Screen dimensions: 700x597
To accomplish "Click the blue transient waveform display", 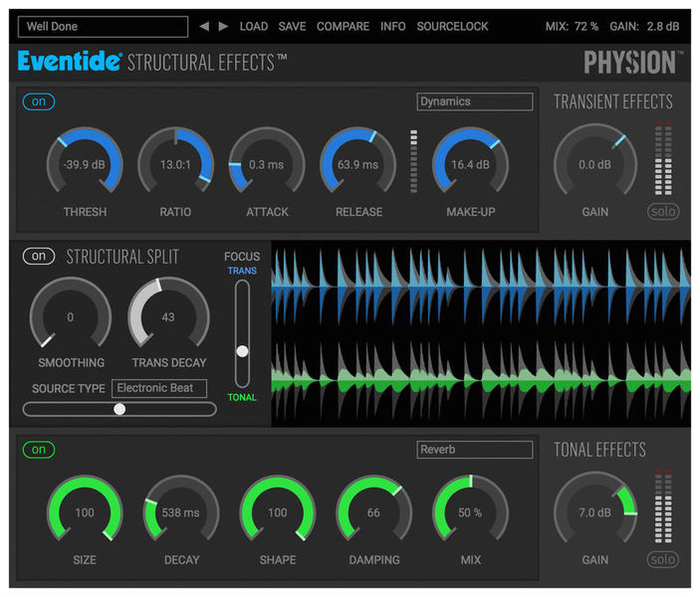I will 481,288.
